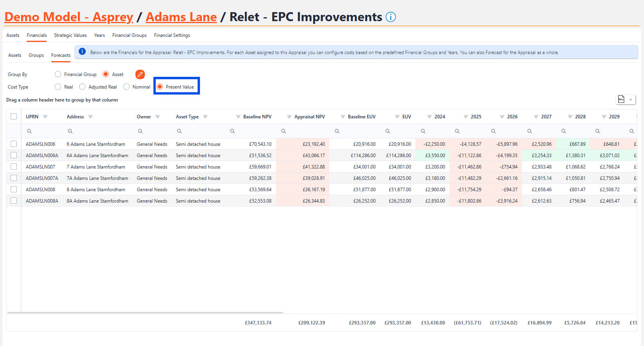
Task: Select the Financial Group radio button
Action: pyautogui.click(x=58, y=74)
